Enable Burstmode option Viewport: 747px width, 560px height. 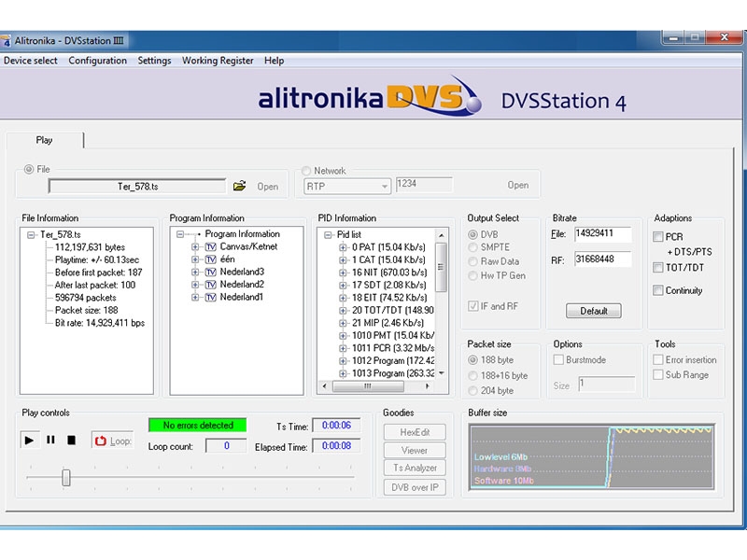[x=558, y=359]
